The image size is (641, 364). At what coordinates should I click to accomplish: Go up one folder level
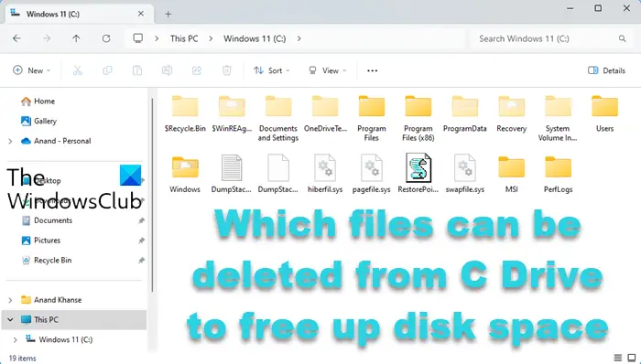click(x=76, y=38)
